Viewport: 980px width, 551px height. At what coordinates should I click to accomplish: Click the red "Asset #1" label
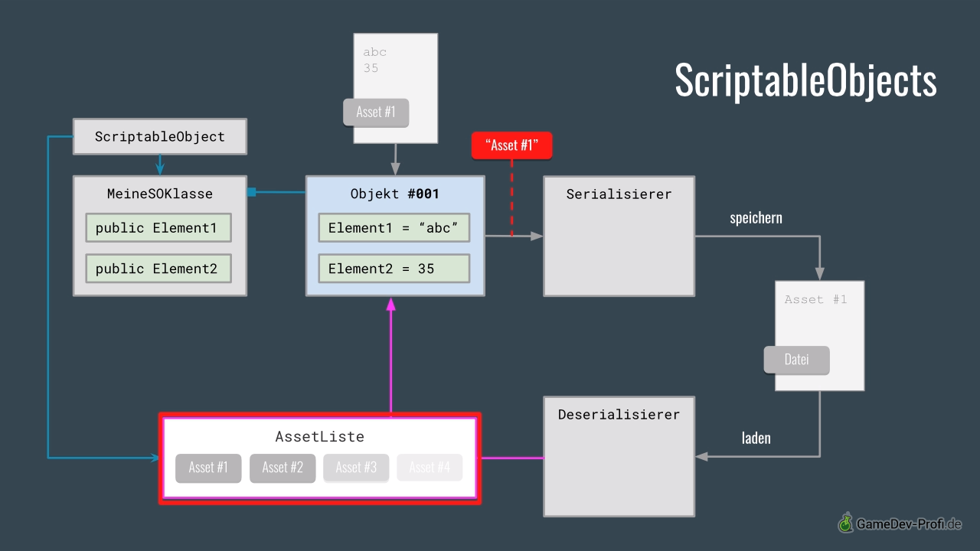(x=511, y=145)
